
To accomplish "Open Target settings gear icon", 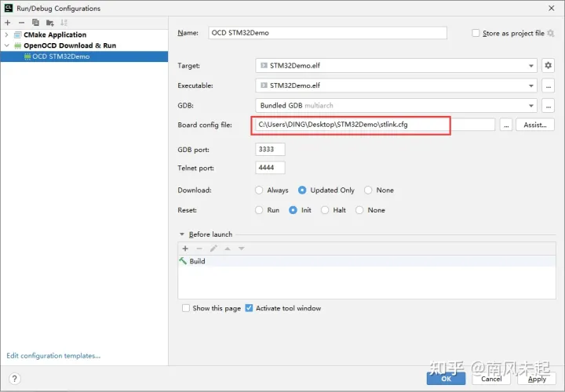I will pos(548,66).
